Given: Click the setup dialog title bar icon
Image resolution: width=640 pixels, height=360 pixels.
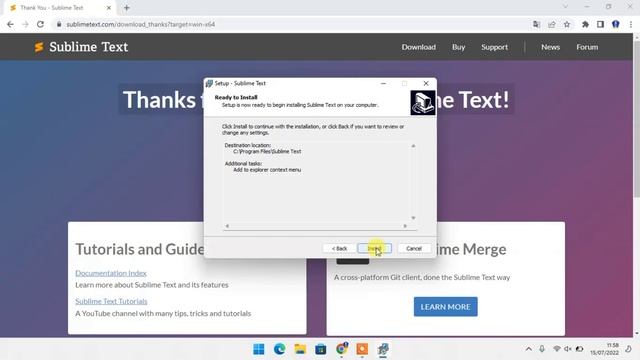Looking at the screenshot, I should 209,83.
